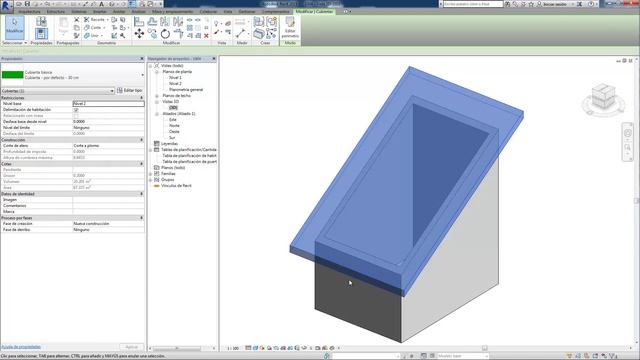Open the Cubiertas (1) filter dropdown
This screenshot has width=640, height=360.
[x=112, y=91]
